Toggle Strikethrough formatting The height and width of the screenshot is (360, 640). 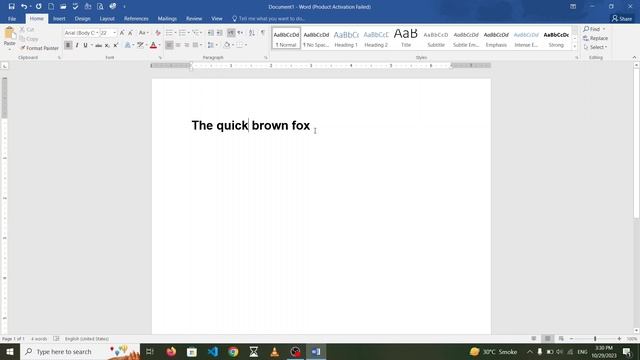click(98, 45)
